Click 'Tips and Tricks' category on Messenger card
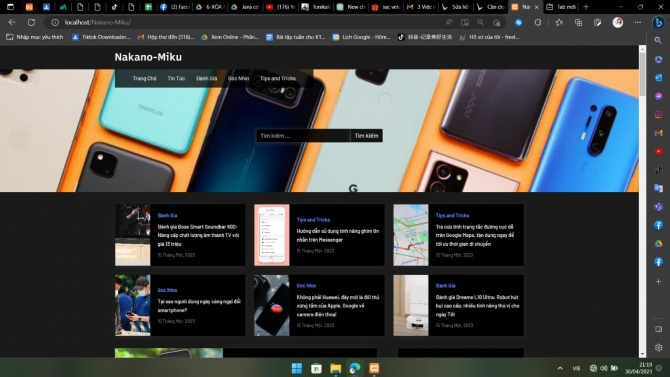 pos(313,220)
